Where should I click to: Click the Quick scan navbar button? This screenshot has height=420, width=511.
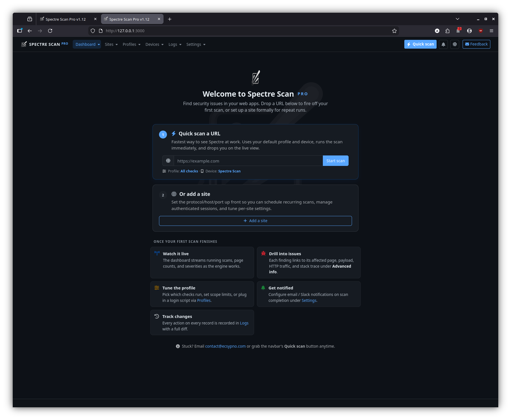[x=420, y=44]
